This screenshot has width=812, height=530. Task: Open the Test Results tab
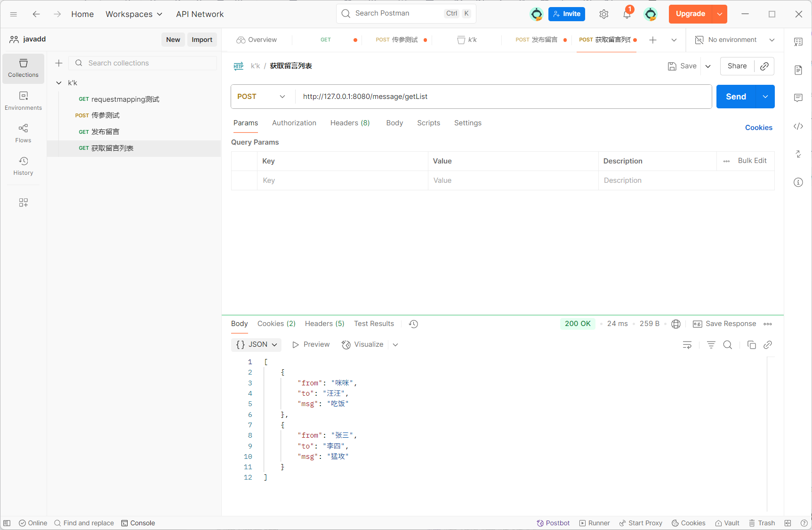click(x=374, y=324)
